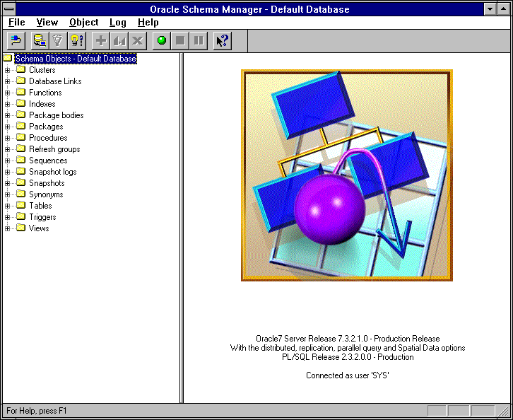Click the context help arrow-question icon
This screenshot has height=420, width=513.
point(222,41)
